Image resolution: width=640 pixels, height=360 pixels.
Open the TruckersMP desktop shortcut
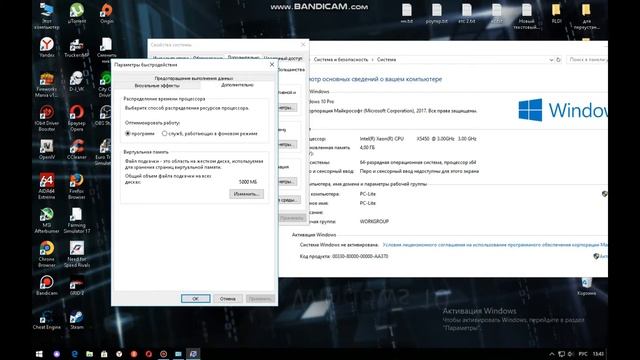76,48
